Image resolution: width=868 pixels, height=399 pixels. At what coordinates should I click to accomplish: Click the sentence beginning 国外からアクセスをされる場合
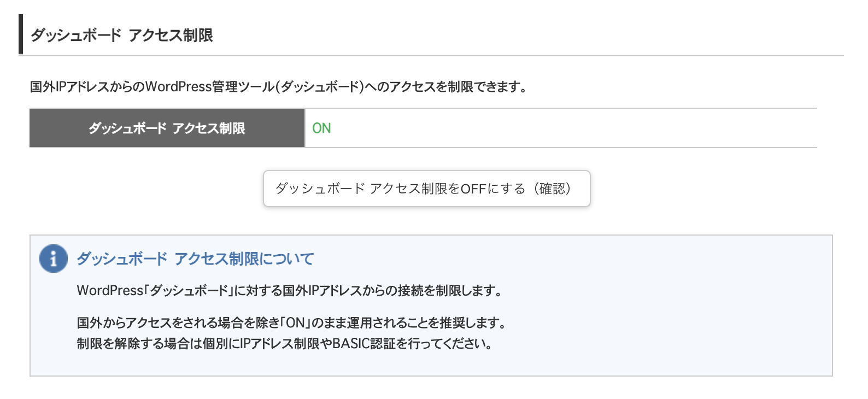[292, 322]
